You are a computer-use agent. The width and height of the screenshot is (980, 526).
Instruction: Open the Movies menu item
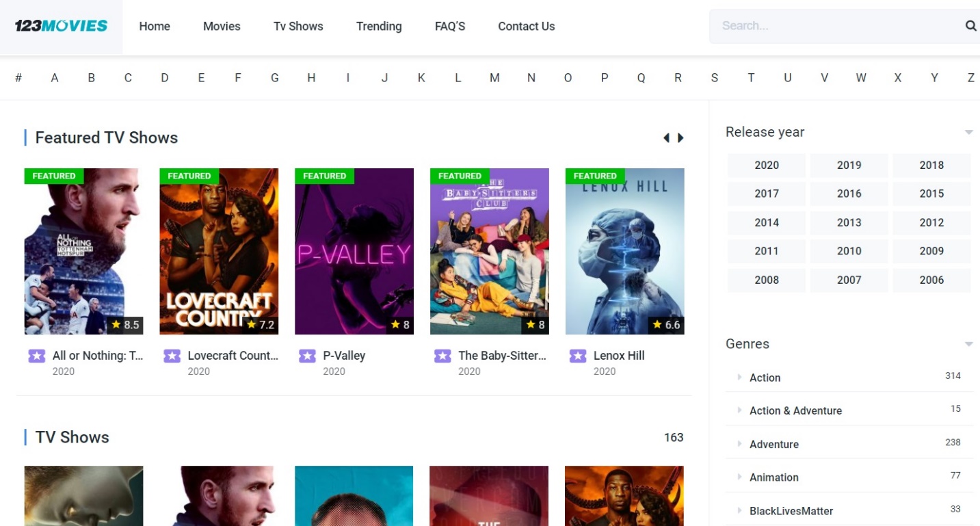[x=222, y=26]
